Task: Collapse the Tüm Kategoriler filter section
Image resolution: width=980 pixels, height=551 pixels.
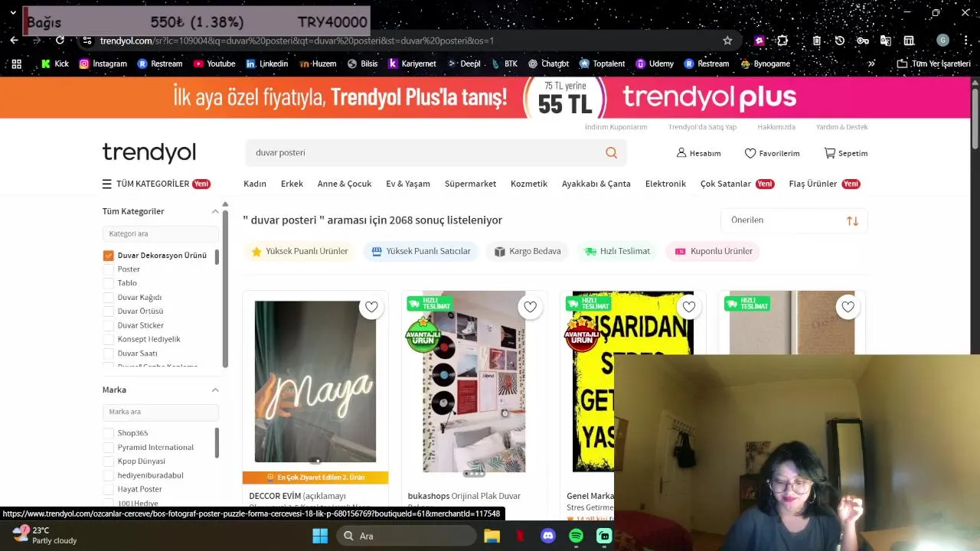Action: (215, 211)
